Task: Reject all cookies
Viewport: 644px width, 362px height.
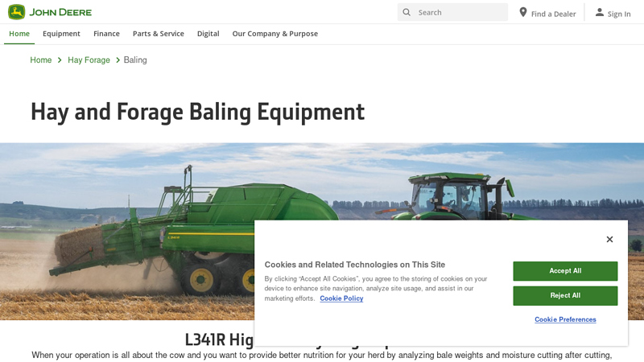Action: pyautogui.click(x=565, y=295)
